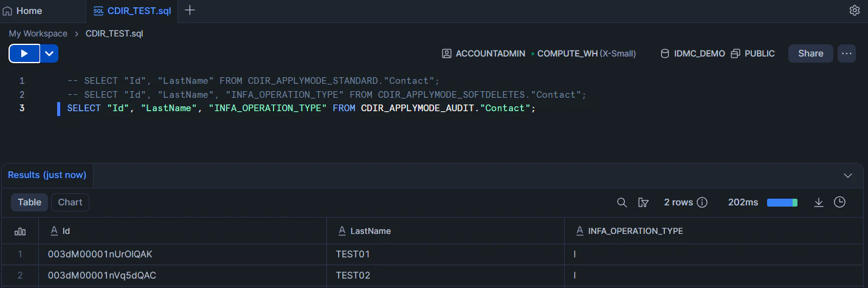Screen dimensions: 868x288
Task: Navigate to My Workspace breadcrumb
Action: tap(38, 33)
